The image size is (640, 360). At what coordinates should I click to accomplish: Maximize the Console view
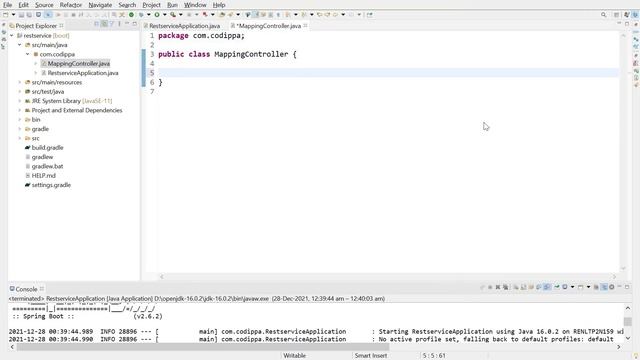click(627, 287)
